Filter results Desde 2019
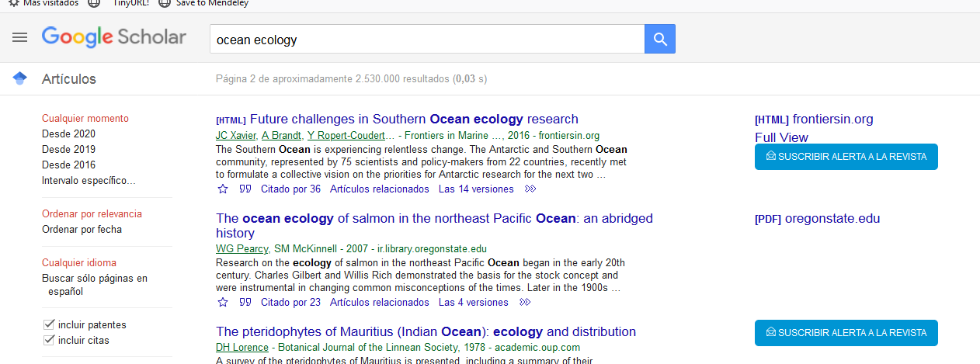980x364 pixels. [68, 150]
